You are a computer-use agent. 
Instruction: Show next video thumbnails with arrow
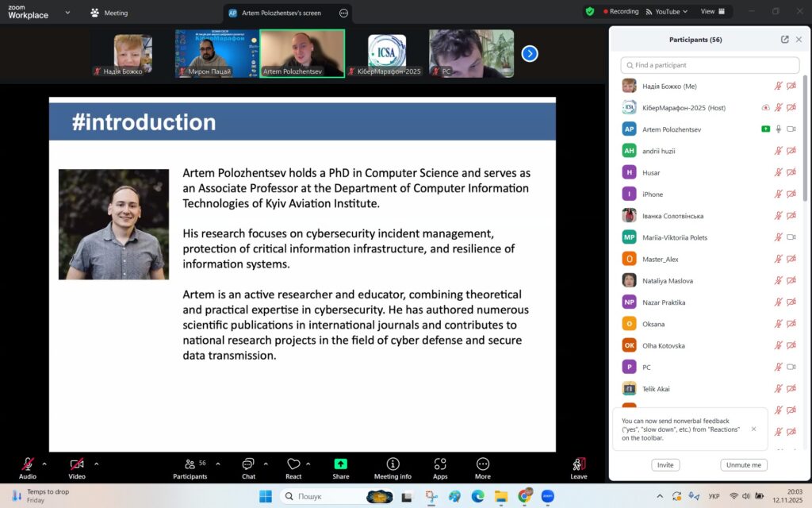pyautogui.click(x=530, y=53)
